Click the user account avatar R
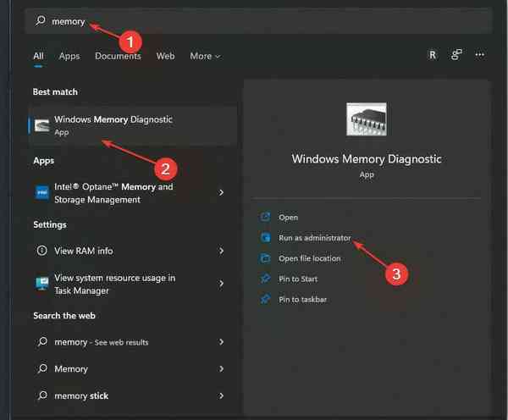The image size is (508, 420). 432,55
